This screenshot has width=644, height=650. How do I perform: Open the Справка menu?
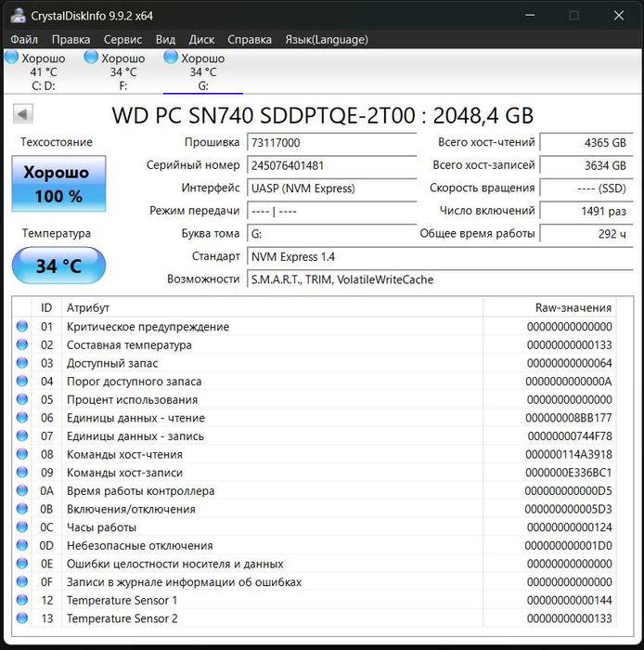(250, 39)
